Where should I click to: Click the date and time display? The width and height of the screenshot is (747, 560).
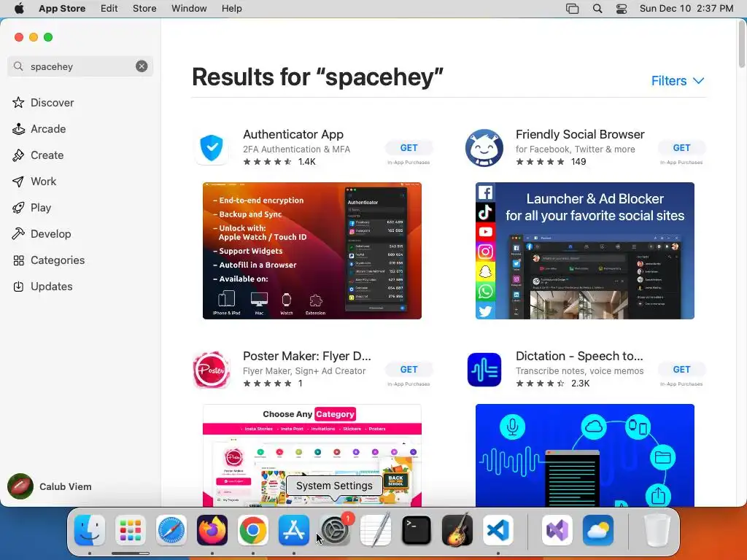[686, 8]
